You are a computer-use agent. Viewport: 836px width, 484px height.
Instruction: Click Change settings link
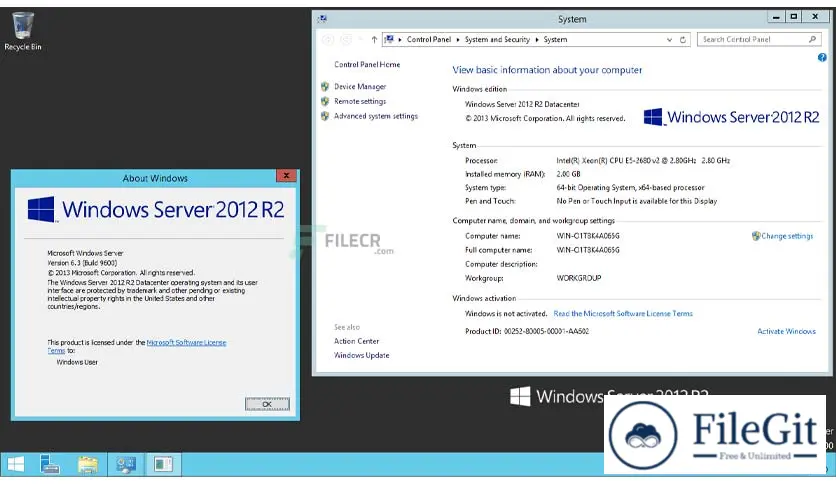point(787,236)
